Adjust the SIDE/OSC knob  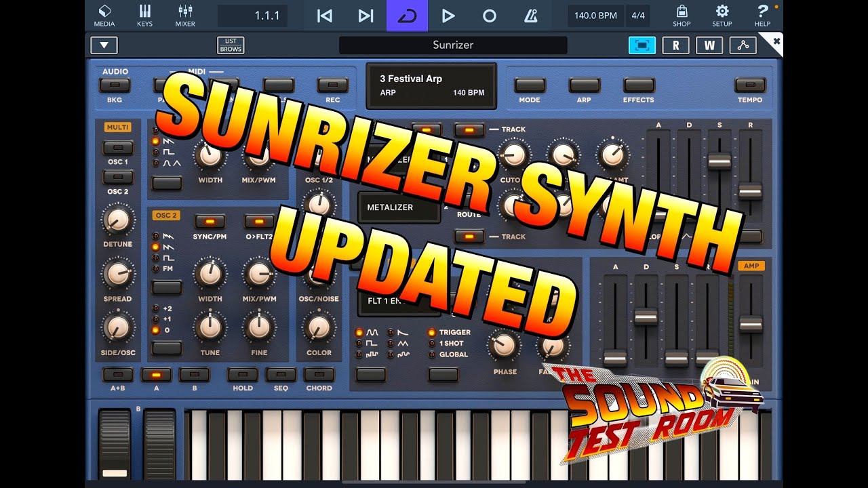118,328
